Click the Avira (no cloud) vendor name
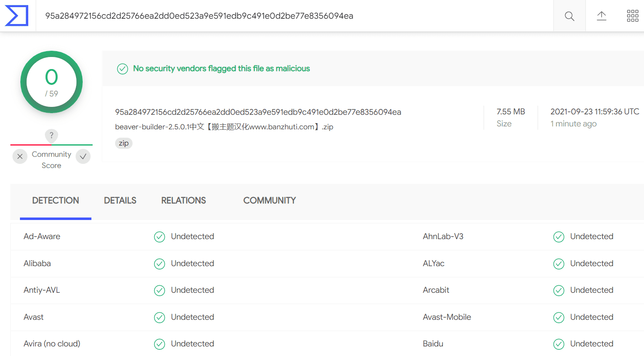 pos(52,344)
